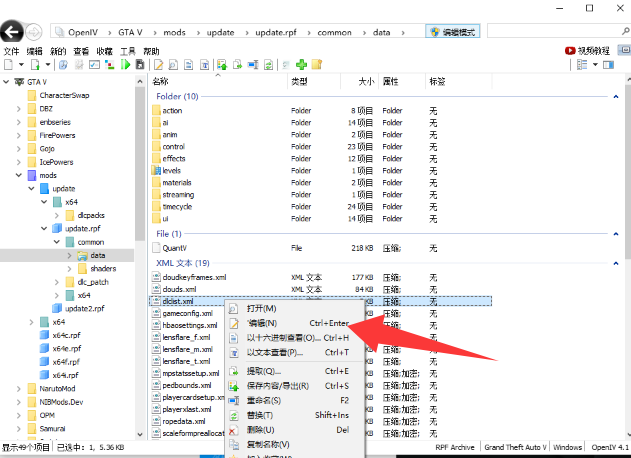Screen dimensions: 631x458
Task: Click the green play toolbar icon
Action: [x=126, y=64]
